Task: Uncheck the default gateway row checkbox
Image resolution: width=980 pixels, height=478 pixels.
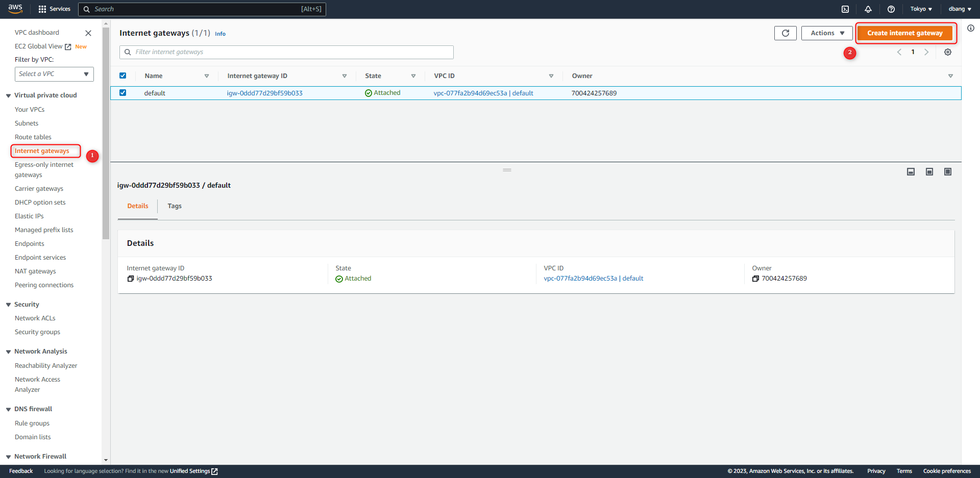Action: 123,93
